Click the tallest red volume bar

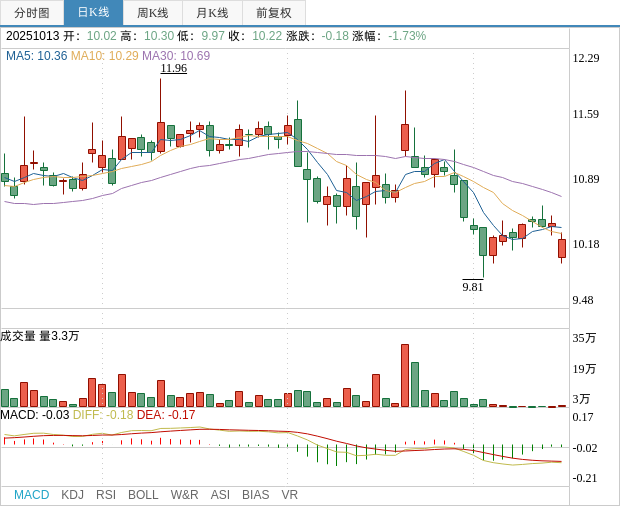pos(405,376)
